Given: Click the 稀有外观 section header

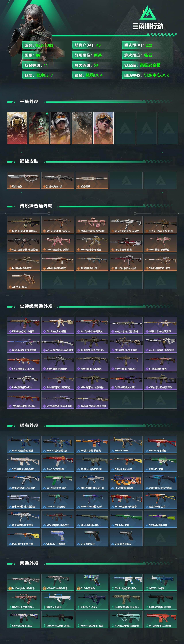Looking at the screenshot, I should 29,426.
